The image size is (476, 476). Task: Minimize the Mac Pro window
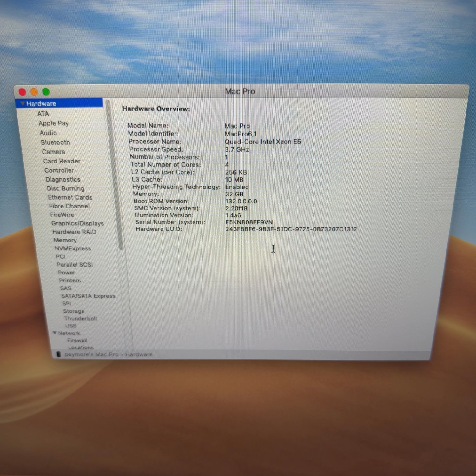[34, 92]
